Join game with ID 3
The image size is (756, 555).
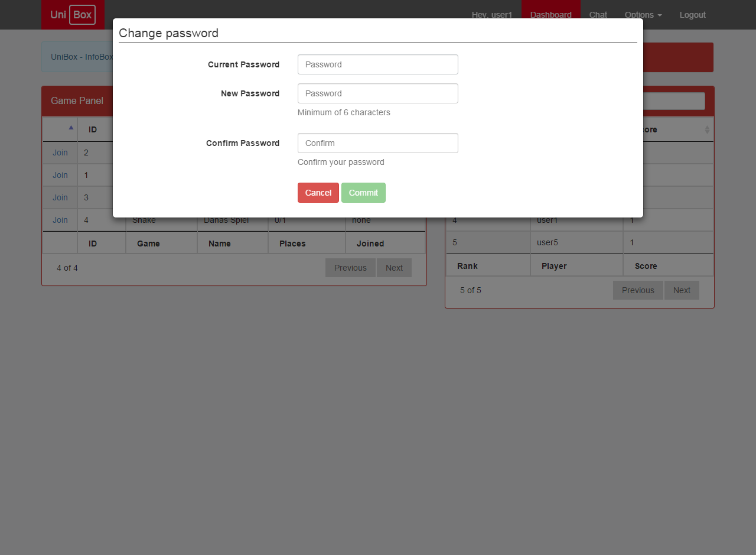[x=60, y=197]
